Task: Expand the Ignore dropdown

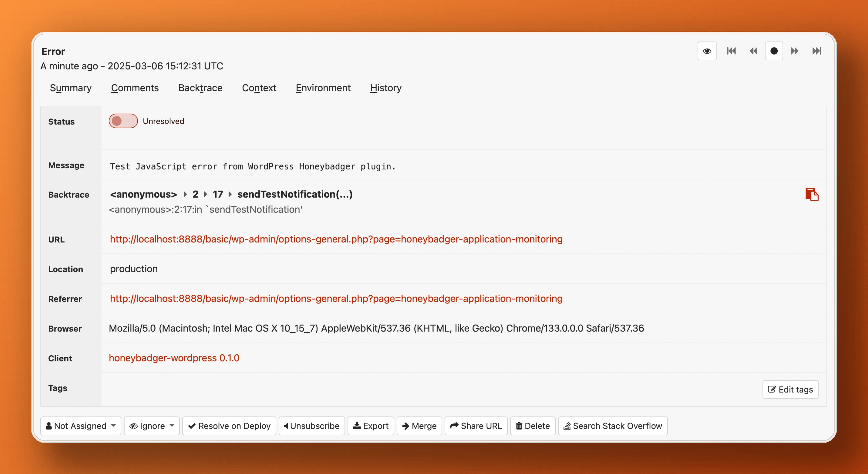Action: coord(152,426)
